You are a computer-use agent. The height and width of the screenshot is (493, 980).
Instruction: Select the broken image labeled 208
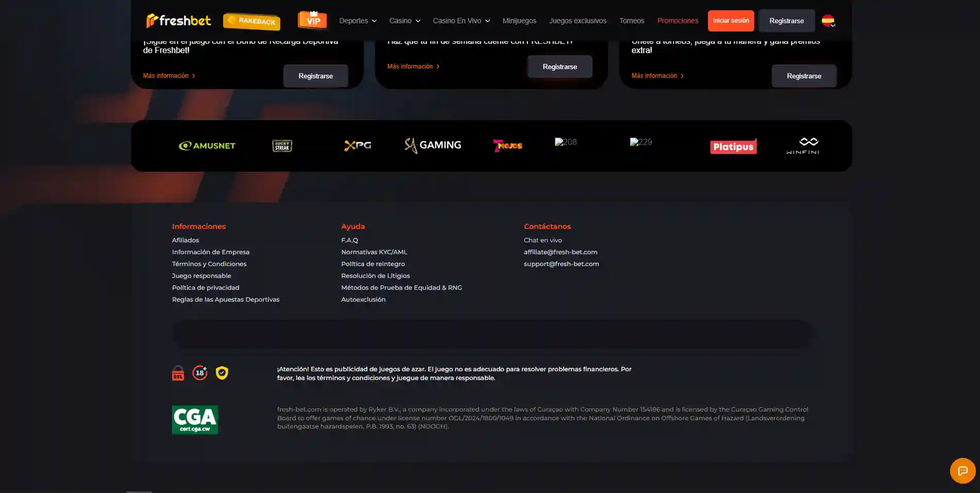point(566,142)
